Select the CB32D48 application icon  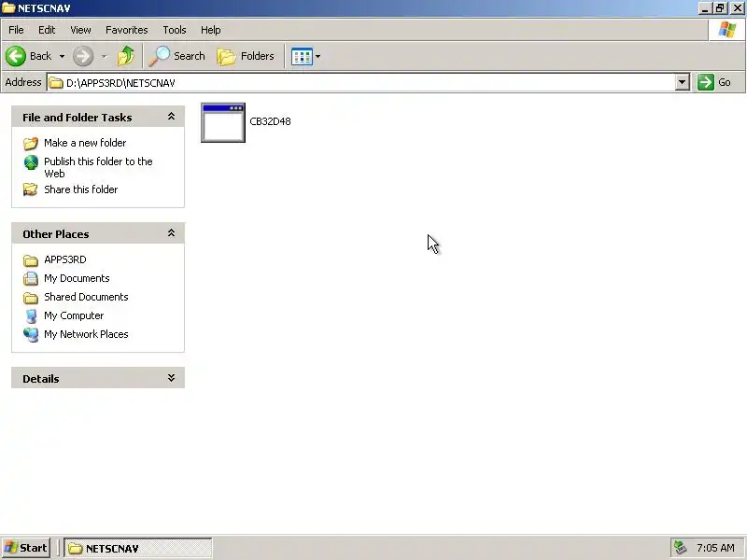[x=223, y=122]
